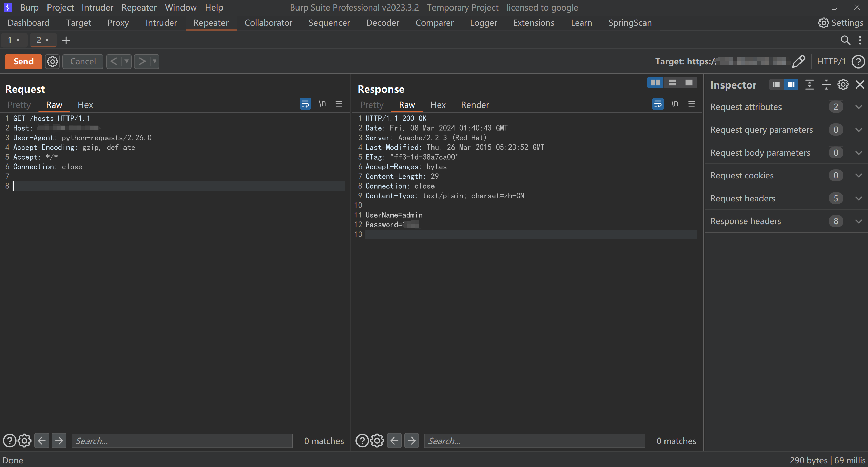Dock Inspector to the right side
This screenshot has width=868, height=467.
pos(791,84)
